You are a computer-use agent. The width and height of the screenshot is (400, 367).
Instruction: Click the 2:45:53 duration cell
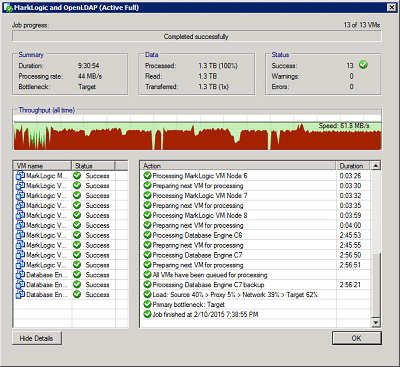(350, 235)
